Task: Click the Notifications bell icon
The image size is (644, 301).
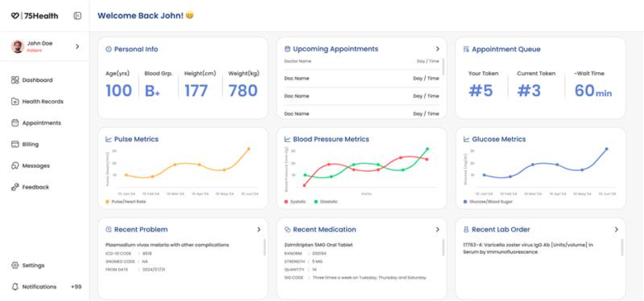Action: click(x=15, y=287)
